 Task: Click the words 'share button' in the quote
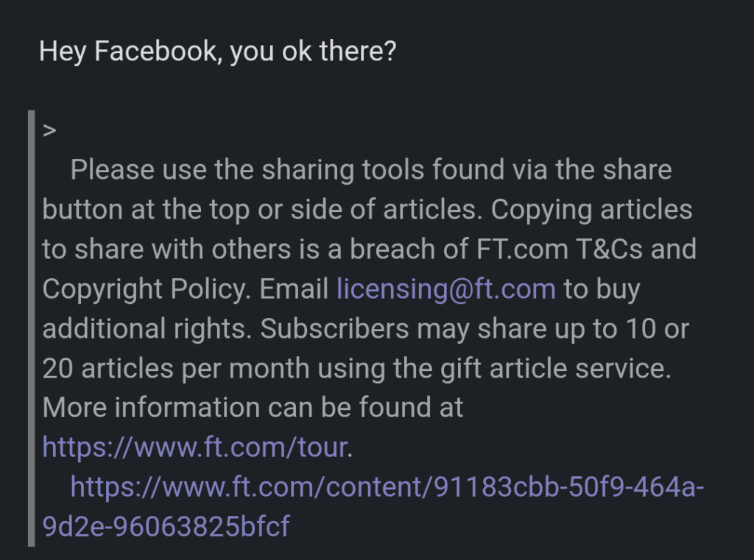633,171
